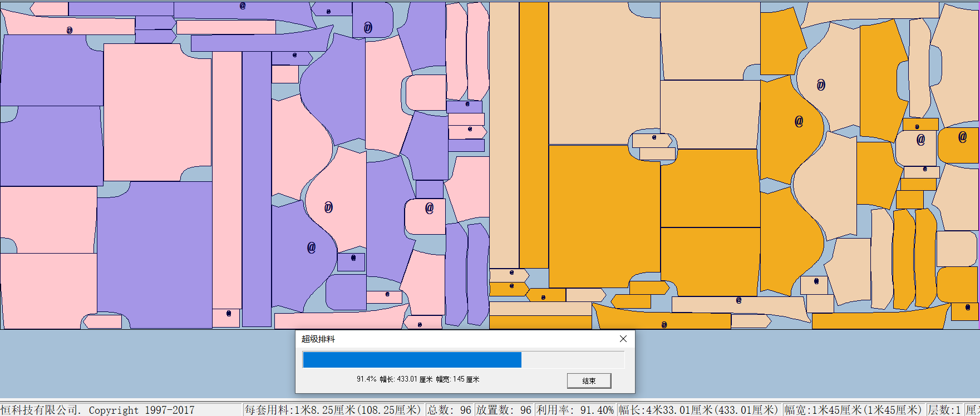Close the 超级排料 progress dialog
The height and width of the screenshot is (416, 980).
623,339
